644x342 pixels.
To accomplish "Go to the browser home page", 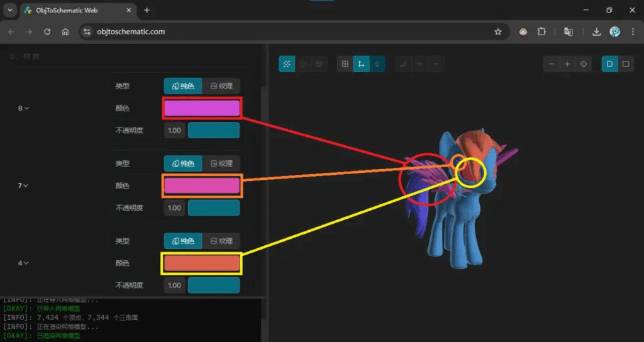I will click(65, 31).
